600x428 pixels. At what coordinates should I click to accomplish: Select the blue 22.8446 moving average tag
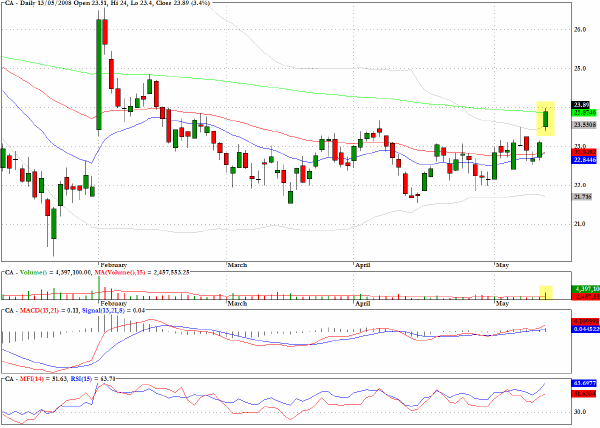coord(584,160)
